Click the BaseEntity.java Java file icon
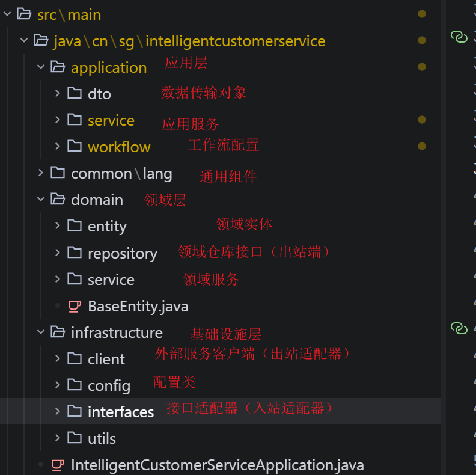The image size is (476, 475). pos(75,306)
